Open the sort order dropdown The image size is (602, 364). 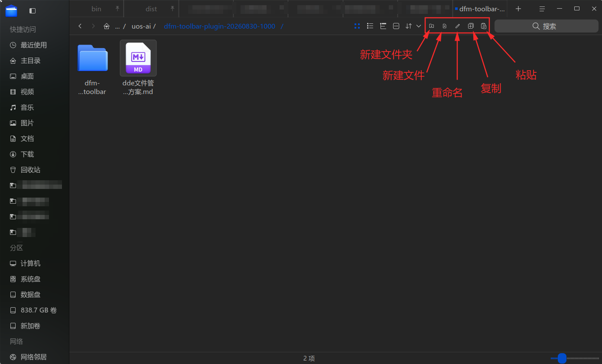(x=413, y=26)
